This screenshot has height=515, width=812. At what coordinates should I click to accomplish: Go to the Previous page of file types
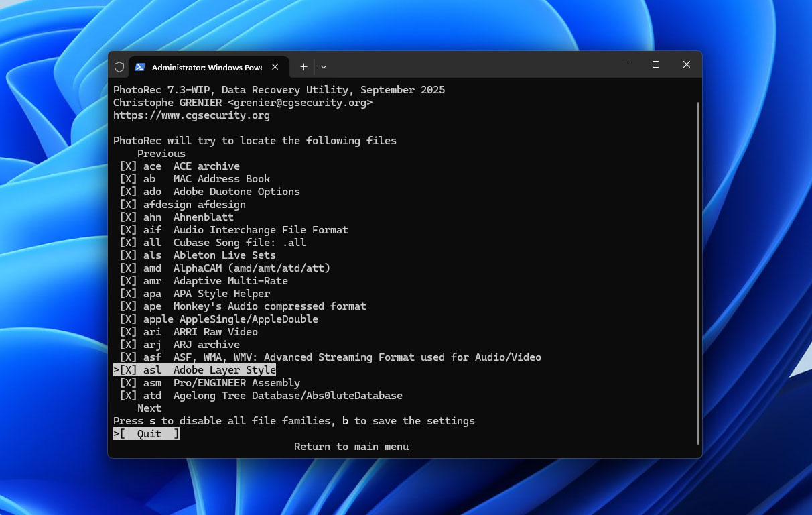(x=161, y=154)
